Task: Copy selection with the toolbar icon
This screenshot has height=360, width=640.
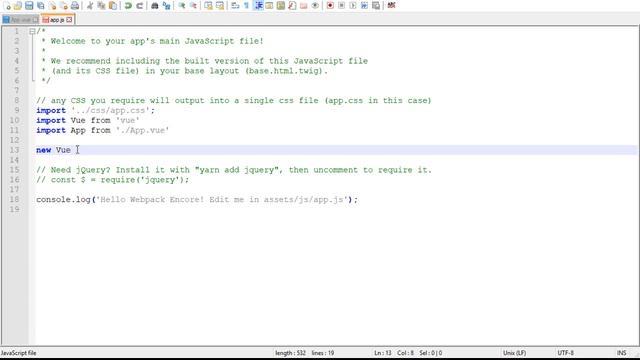Action: pos(101,5)
